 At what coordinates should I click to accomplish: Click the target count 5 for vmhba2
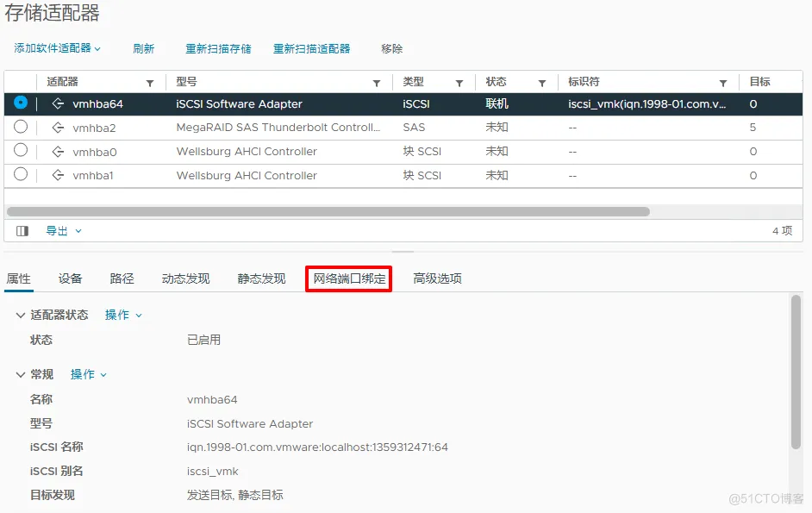753,128
